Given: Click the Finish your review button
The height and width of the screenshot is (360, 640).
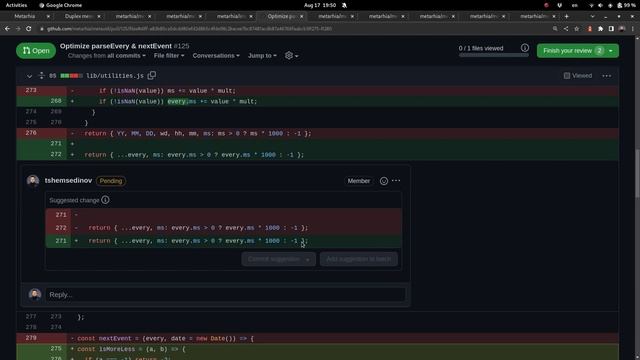Looking at the screenshot, I should (x=572, y=51).
